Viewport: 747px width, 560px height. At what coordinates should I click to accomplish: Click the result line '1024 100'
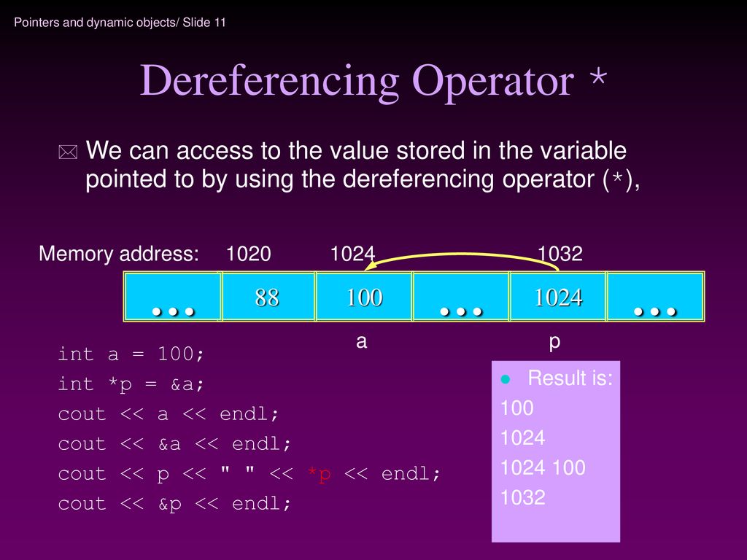pos(543,468)
